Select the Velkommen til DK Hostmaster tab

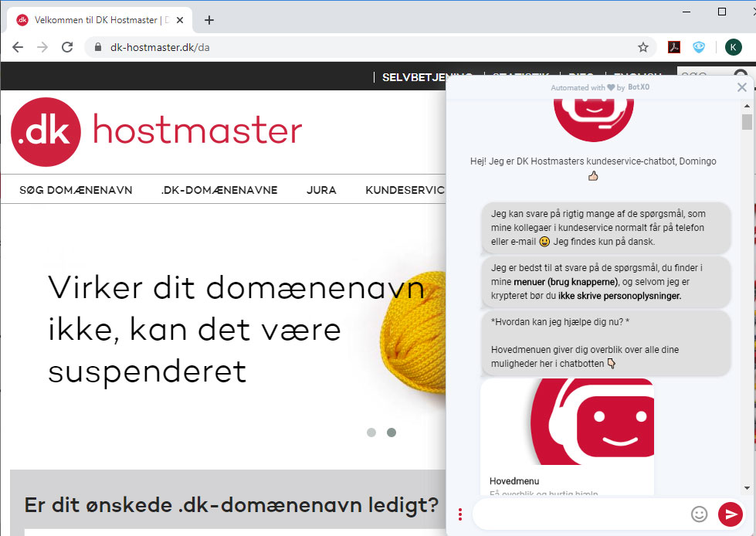pyautogui.click(x=100, y=20)
